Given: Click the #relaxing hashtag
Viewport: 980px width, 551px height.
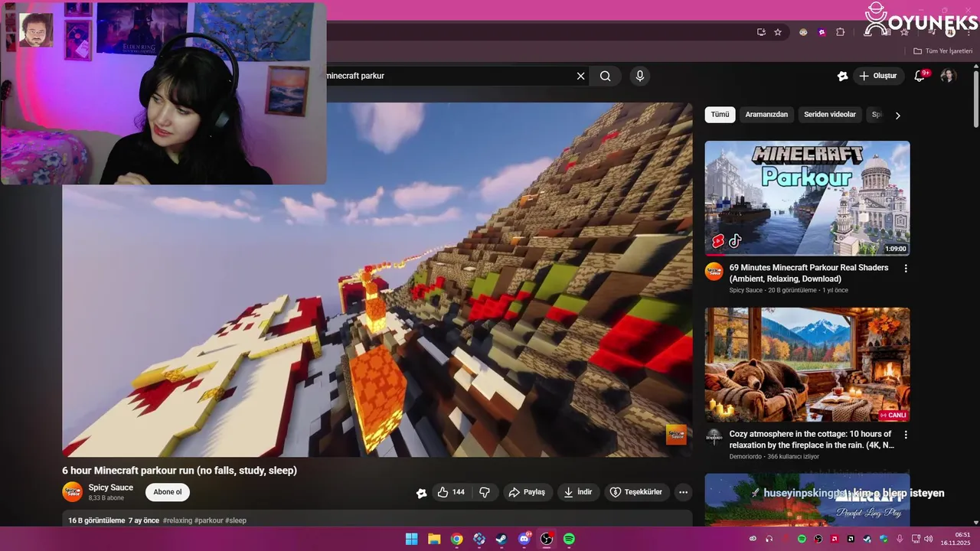Looking at the screenshot, I should coord(178,520).
